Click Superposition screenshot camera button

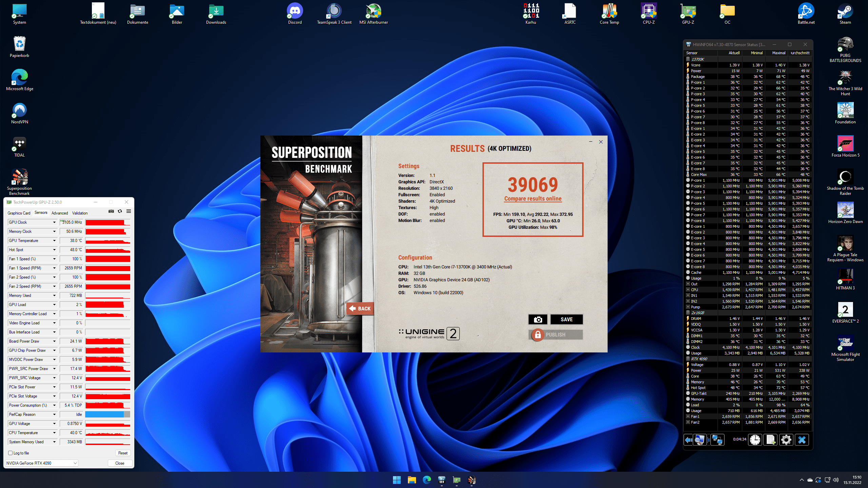click(538, 319)
